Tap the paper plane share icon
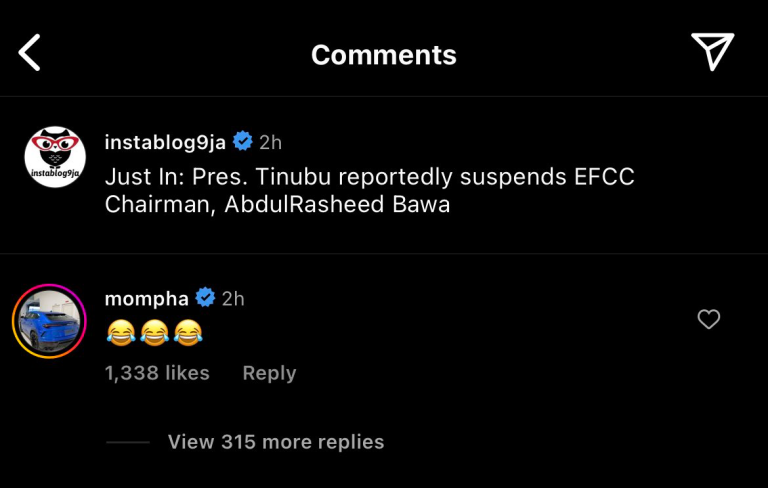The image size is (768, 488). (x=712, y=52)
